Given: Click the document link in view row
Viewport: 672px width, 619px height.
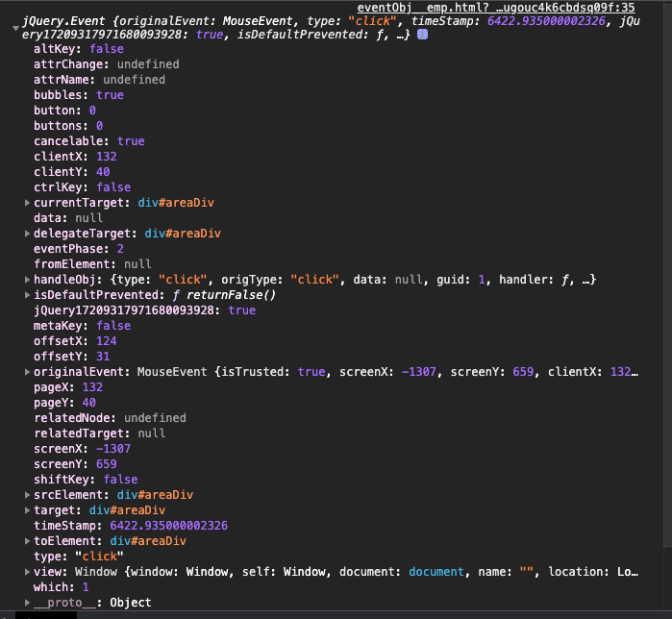Looking at the screenshot, I should tap(436, 572).
